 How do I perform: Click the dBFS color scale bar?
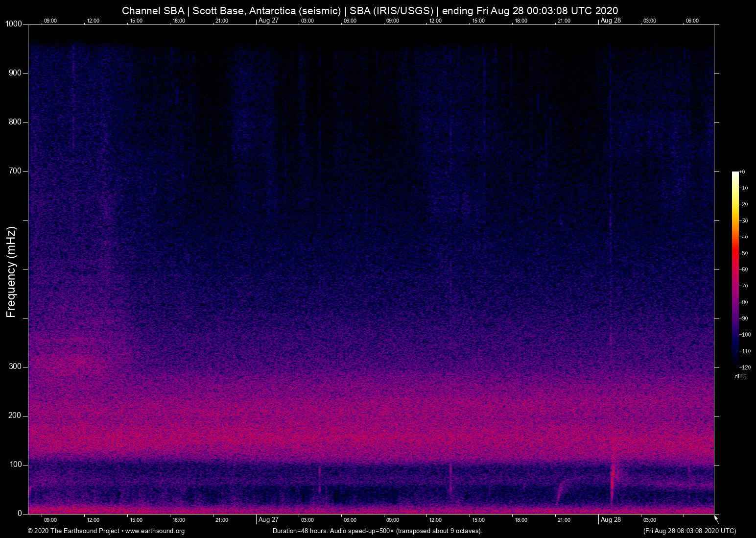click(735, 269)
